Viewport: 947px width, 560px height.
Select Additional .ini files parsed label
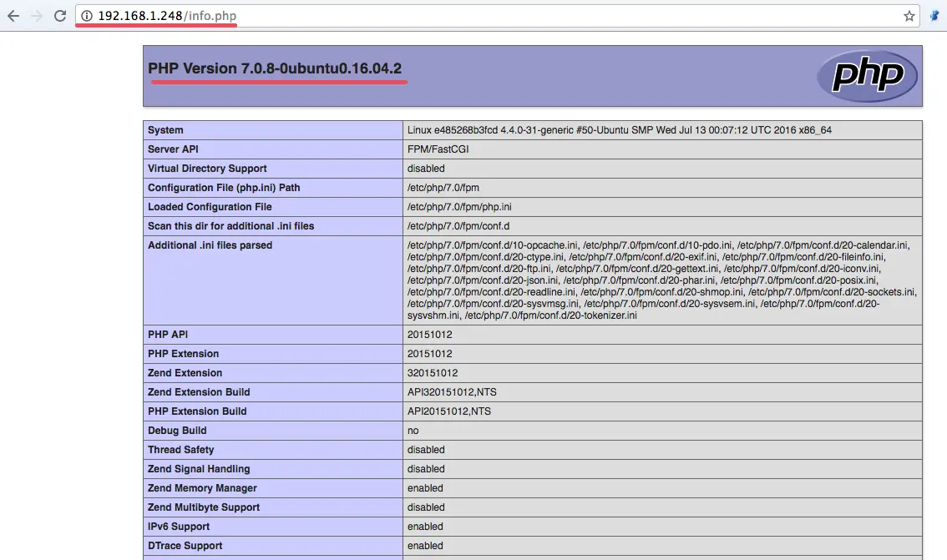(x=210, y=245)
